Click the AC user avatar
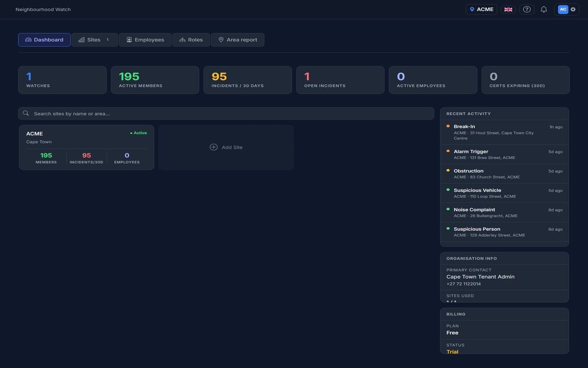The height and width of the screenshot is (368, 588). pyautogui.click(x=563, y=9)
